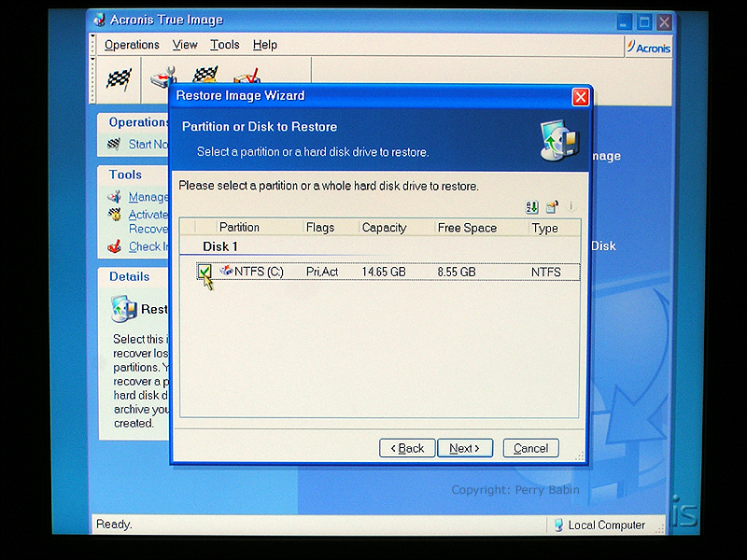Minimize the Acronis True Image window

click(624, 22)
